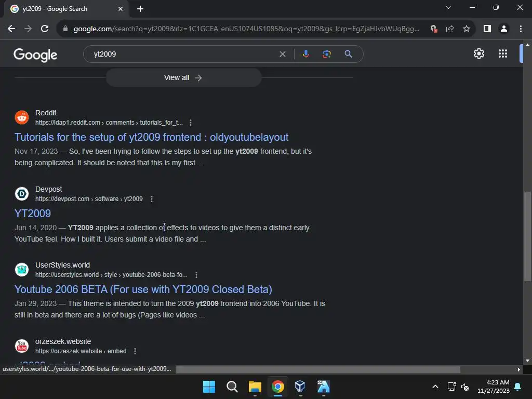The width and height of the screenshot is (532, 399).
Task: Open the Chrome profile menu
Action: pyautogui.click(x=504, y=29)
